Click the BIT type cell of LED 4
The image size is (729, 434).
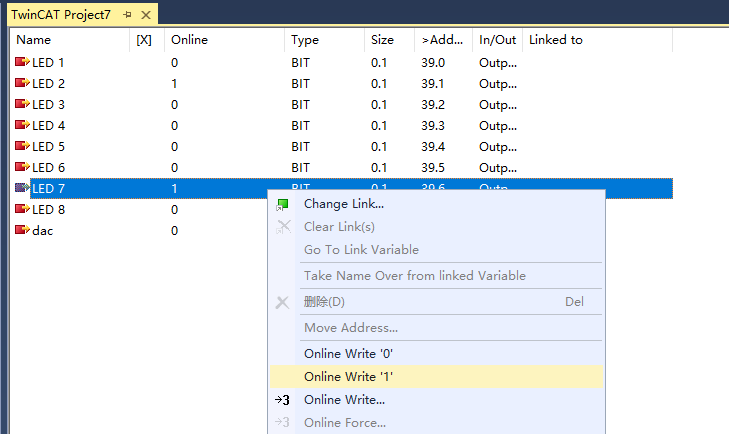300,125
